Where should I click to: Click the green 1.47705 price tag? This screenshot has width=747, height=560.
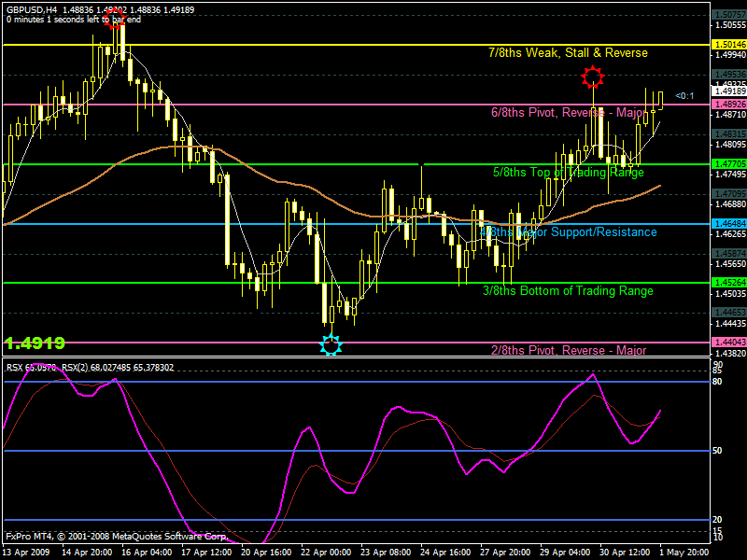pos(729,164)
